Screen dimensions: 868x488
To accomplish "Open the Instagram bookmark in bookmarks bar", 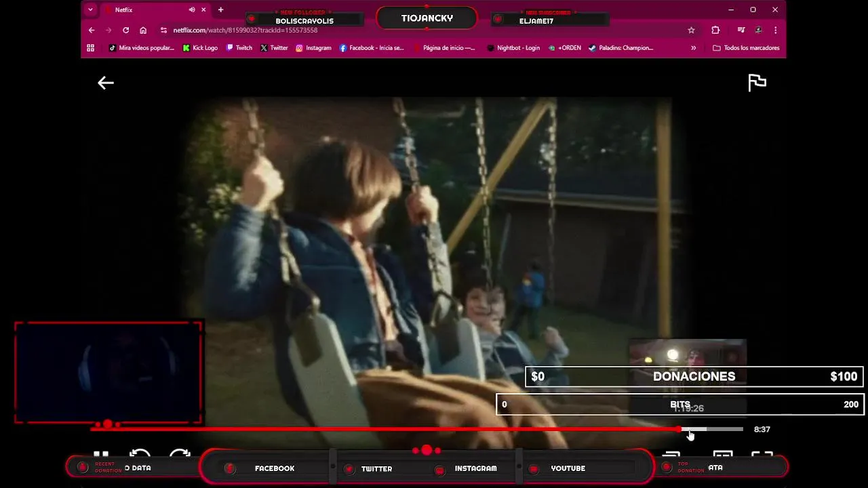I will 313,48.
